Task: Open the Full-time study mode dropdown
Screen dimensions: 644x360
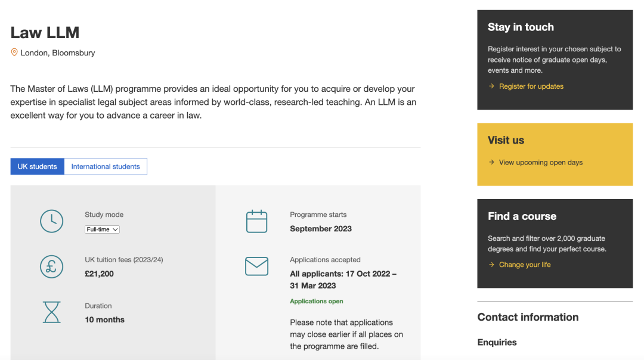Action: coord(103,229)
